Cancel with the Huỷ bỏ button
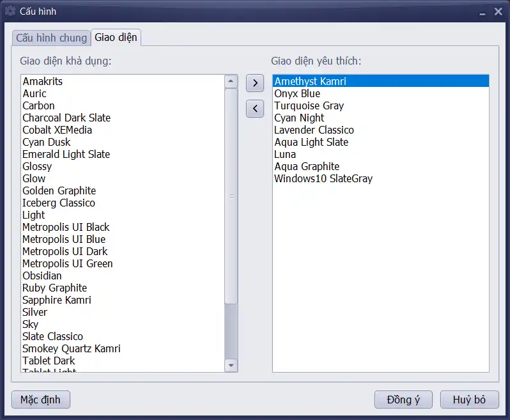The width and height of the screenshot is (510, 420). pyautogui.click(x=469, y=400)
